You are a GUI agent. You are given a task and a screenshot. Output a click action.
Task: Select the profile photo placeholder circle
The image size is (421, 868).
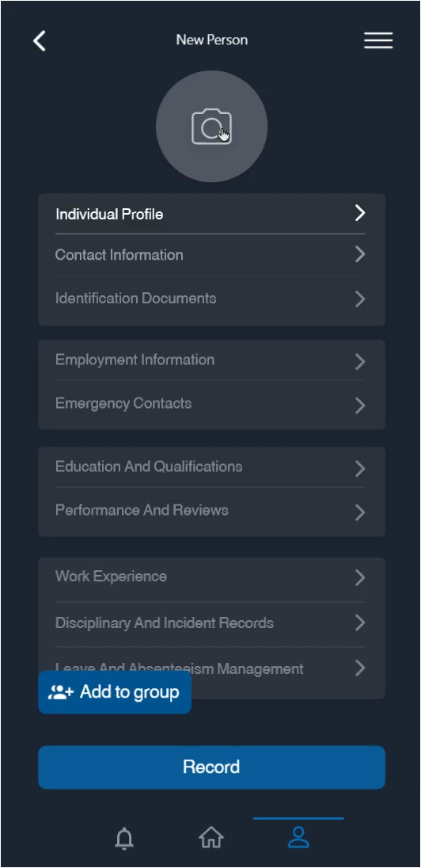tap(211, 126)
